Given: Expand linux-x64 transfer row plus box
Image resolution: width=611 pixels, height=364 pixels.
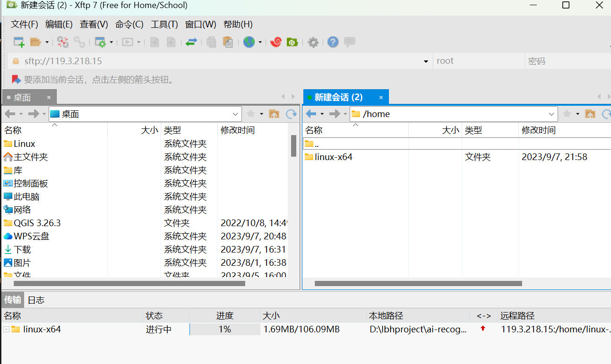Looking at the screenshot, I should click(x=6, y=329).
